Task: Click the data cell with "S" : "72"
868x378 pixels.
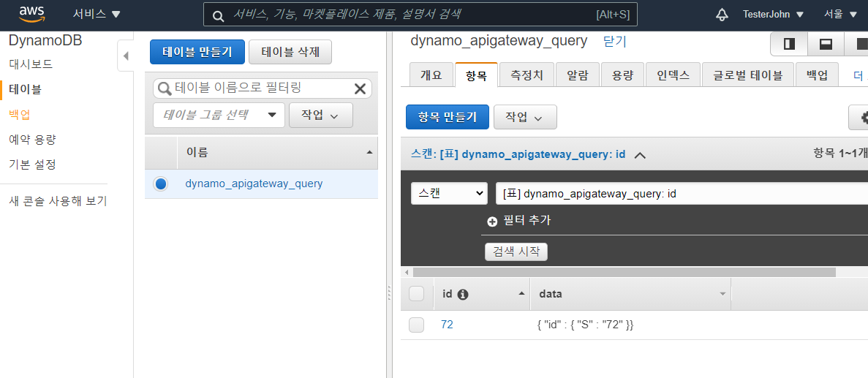Action: 585,325
